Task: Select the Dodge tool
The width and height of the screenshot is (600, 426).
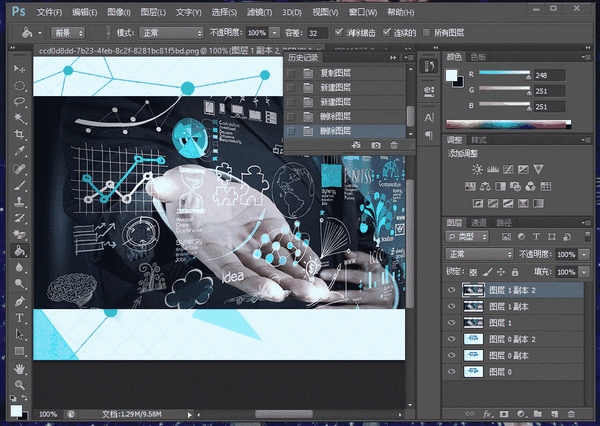Action: [19, 283]
